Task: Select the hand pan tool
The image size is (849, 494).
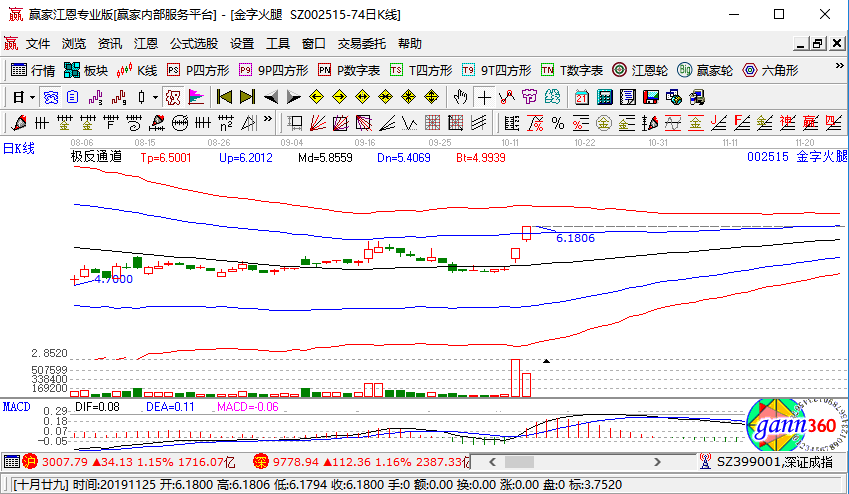Action: [x=460, y=98]
